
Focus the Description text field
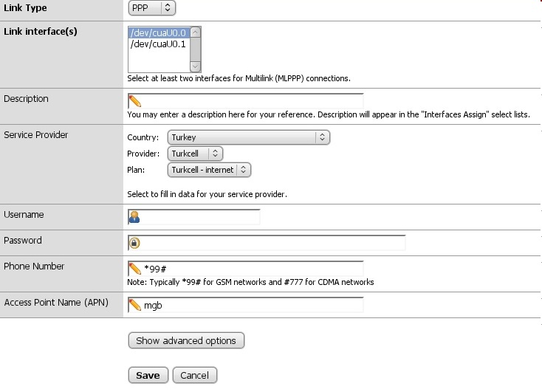251,101
